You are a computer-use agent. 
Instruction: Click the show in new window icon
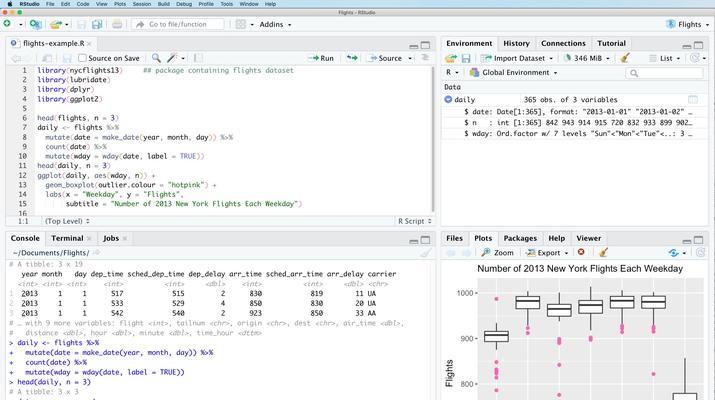click(x=47, y=58)
